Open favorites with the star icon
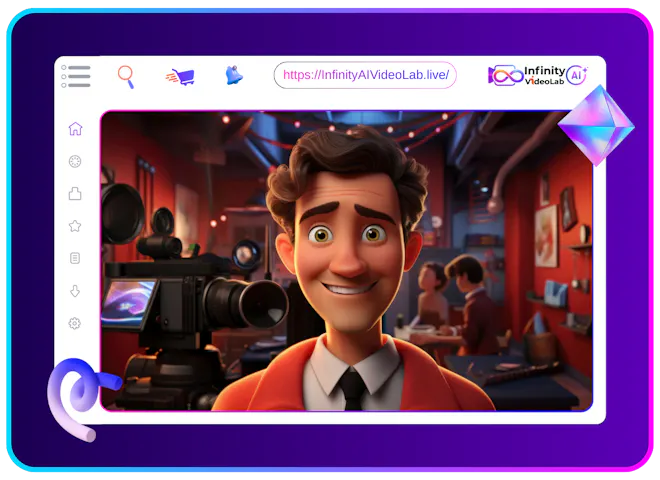 (75, 226)
